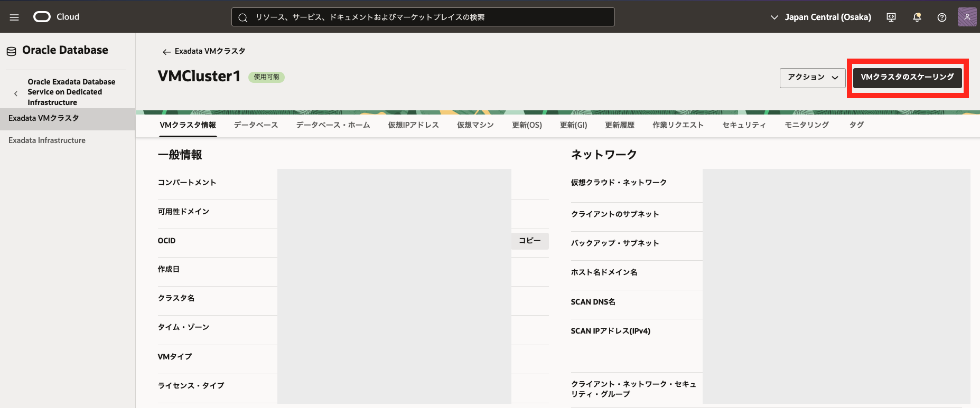Screen dimensions: 980x408
Task: Open the Cloud Shell developer tools icon
Action: coord(891,17)
